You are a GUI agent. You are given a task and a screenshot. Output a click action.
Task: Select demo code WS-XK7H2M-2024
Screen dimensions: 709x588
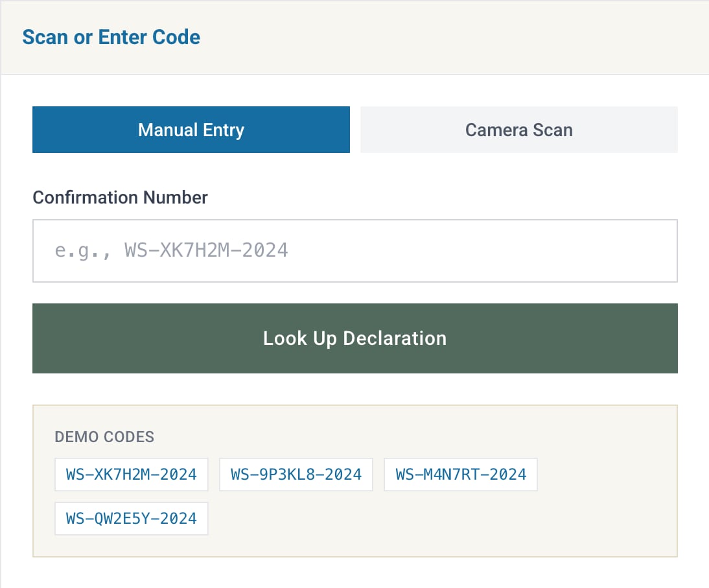pyautogui.click(x=132, y=475)
